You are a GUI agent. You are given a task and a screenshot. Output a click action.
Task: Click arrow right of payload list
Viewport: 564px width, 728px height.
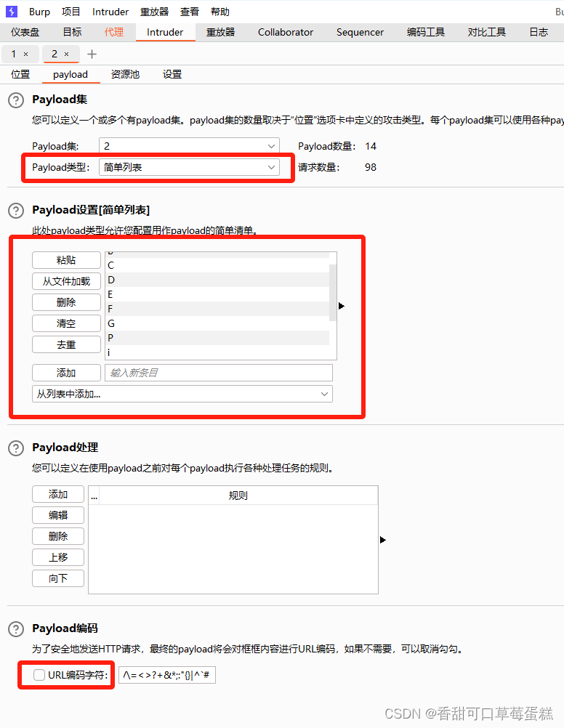coord(342,306)
